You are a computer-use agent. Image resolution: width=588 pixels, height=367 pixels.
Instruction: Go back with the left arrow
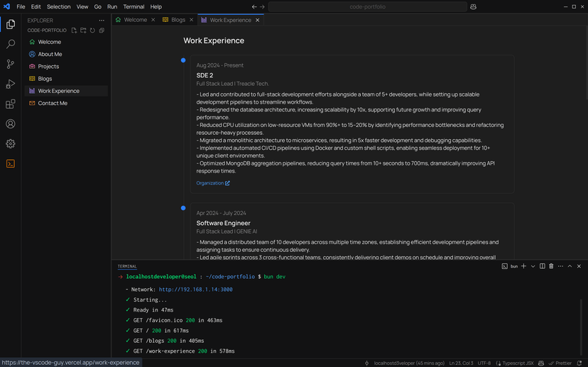pyautogui.click(x=254, y=7)
